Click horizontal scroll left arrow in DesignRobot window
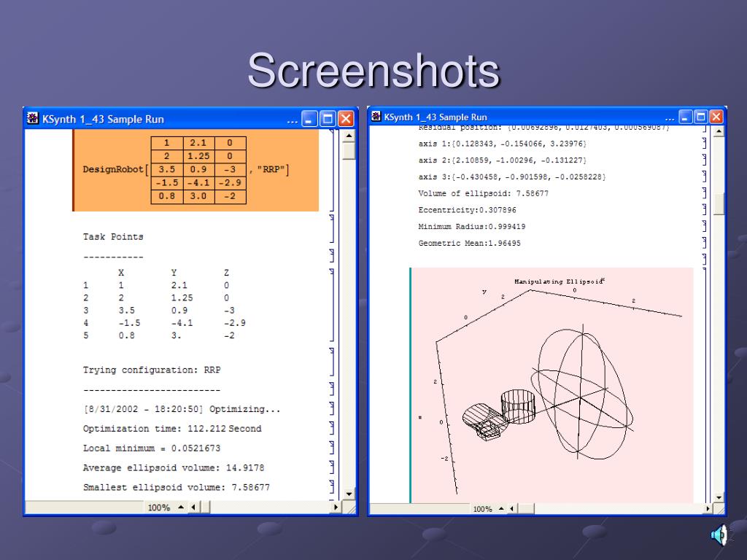This screenshot has height=560, width=747. (193, 507)
